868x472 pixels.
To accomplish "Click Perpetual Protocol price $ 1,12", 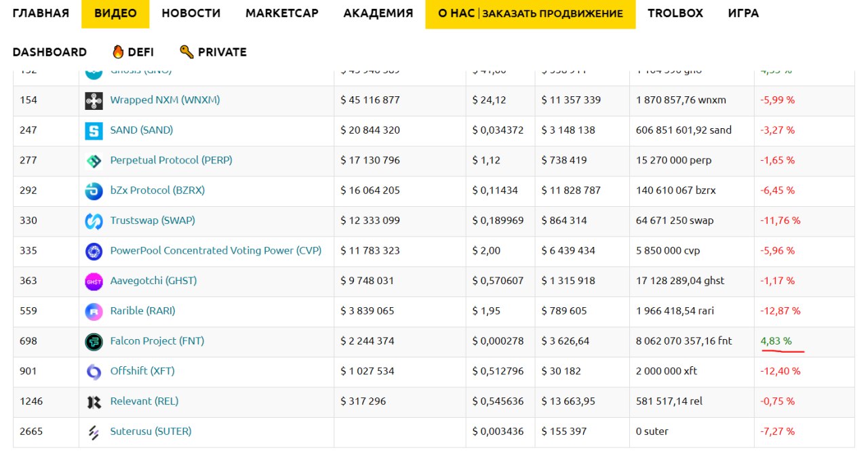I will coord(486,161).
